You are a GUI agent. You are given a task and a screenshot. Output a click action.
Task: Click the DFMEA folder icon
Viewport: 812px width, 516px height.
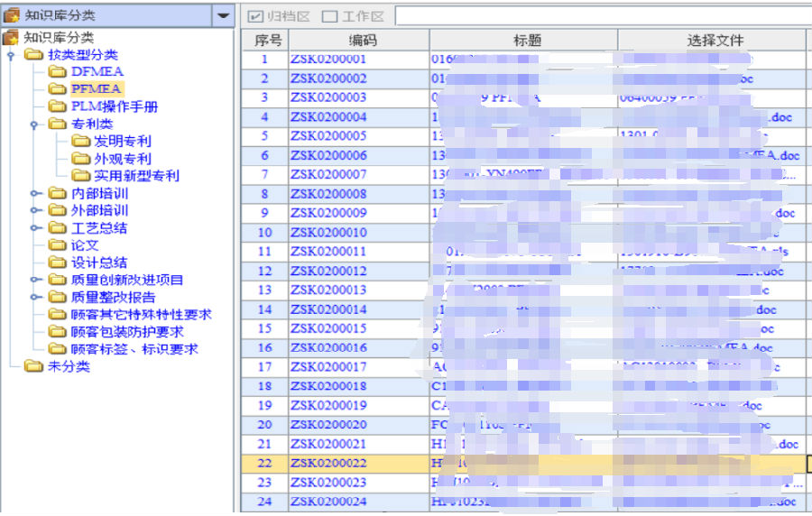pos(57,71)
